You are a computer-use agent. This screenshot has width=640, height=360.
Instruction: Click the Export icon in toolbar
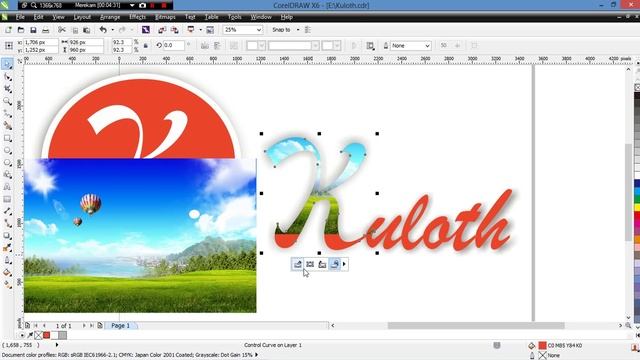[x=175, y=30]
